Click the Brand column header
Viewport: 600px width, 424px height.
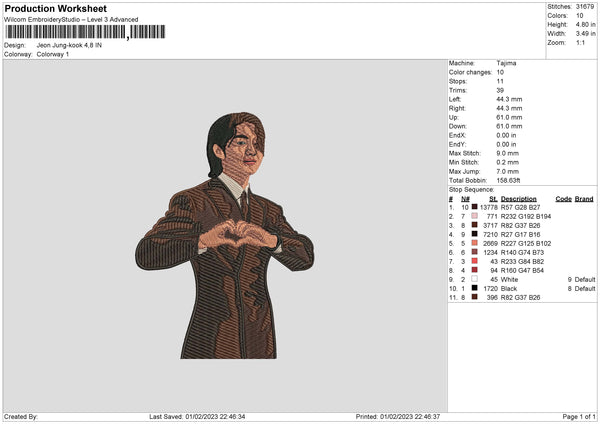(x=584, y=199)
